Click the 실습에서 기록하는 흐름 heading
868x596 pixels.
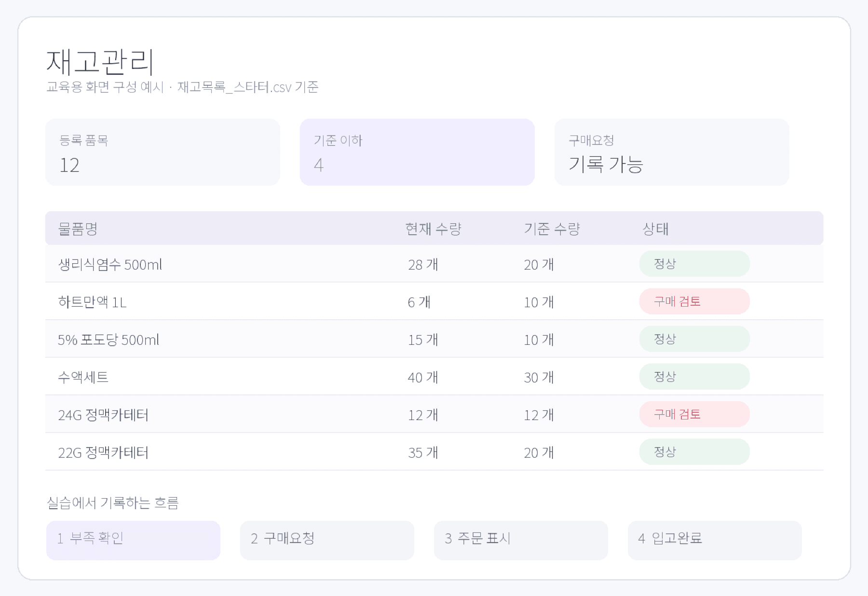tap(113, 503)
